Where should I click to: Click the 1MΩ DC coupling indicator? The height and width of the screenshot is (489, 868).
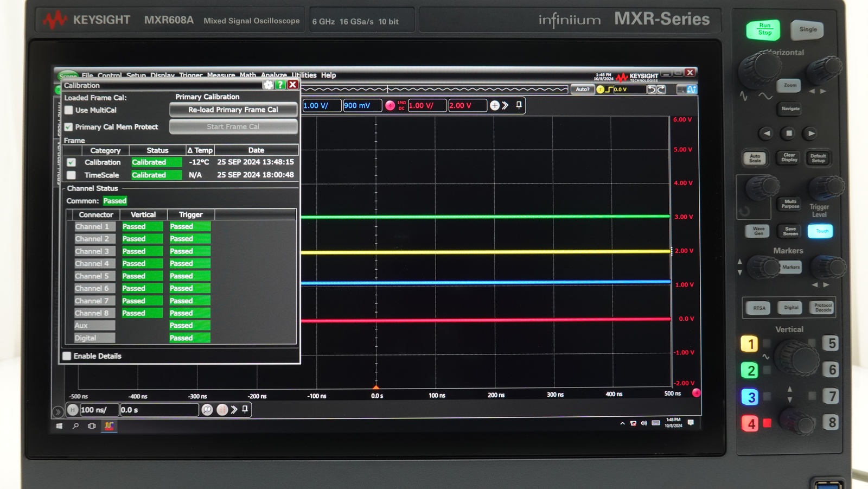(401, 105)
